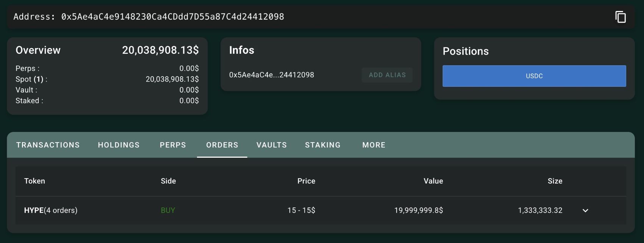Sort by the Size column header

(x=555, y=181)
